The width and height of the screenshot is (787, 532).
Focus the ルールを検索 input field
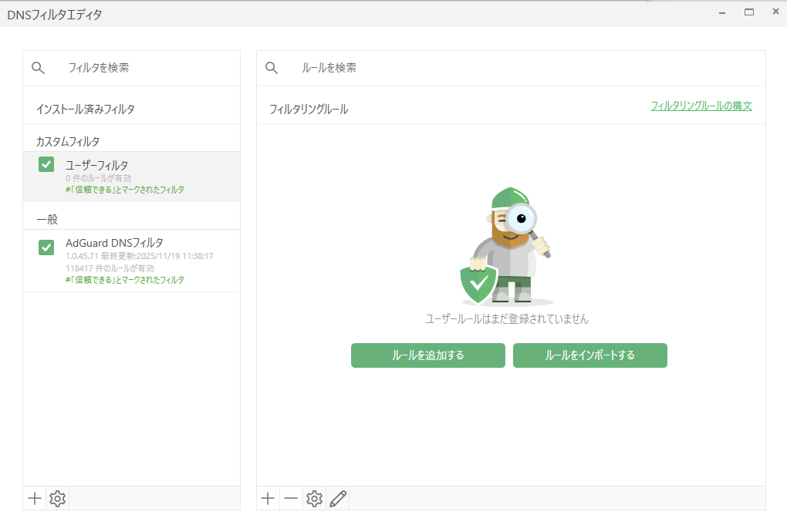525,68
